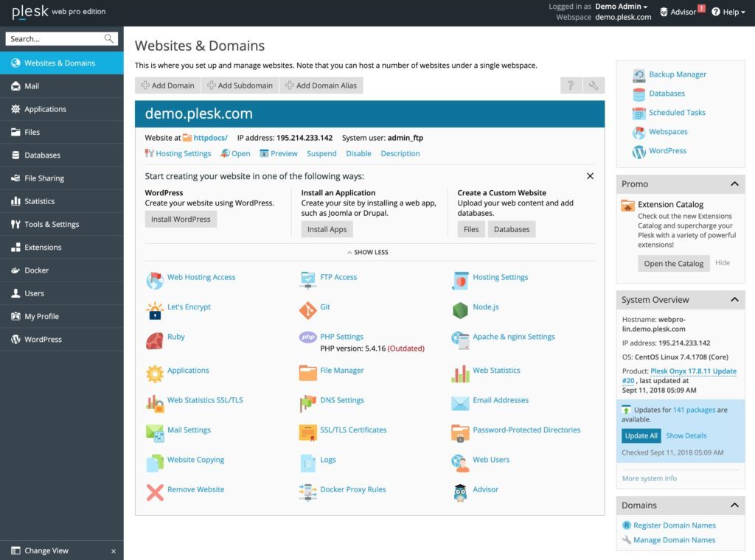Click the Let's Encrypt padlock icon
The width and height of the screenshot is (755, 560).
155,310
